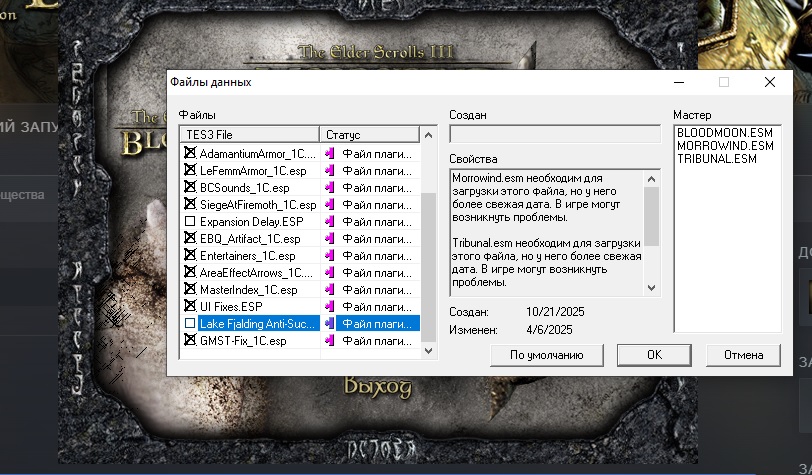Image resolution: width=812 pixels, height=475 pixels.
Task: Sort by the TES3 File column header
Action: point(250,135)
